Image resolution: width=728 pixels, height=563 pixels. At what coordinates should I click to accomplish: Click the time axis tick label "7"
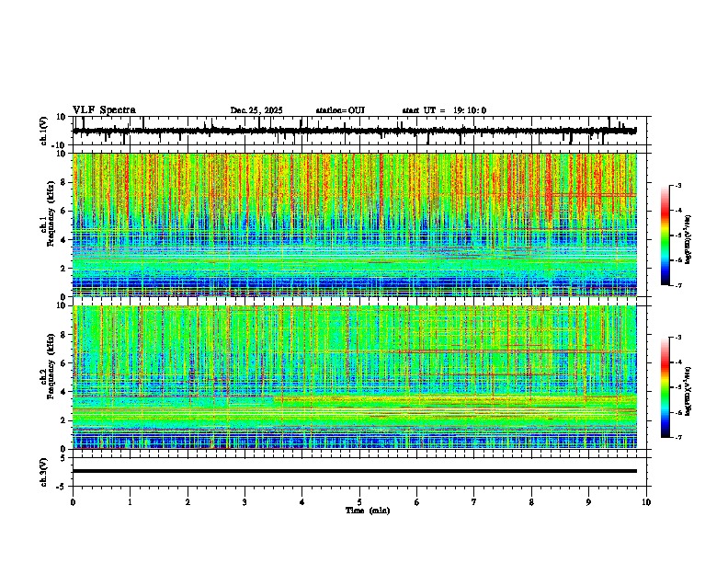474,502
